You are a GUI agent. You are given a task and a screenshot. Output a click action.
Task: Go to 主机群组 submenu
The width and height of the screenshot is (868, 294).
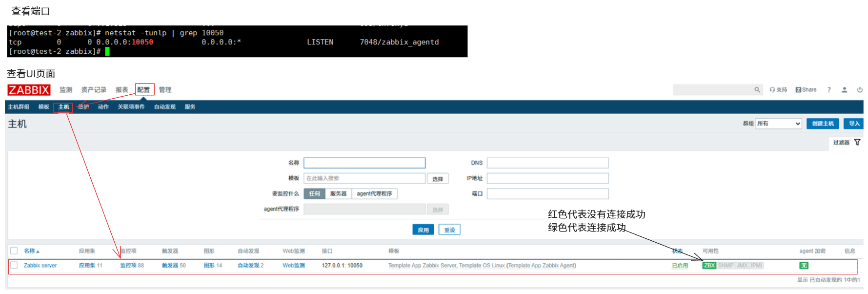tap(19, 107)
